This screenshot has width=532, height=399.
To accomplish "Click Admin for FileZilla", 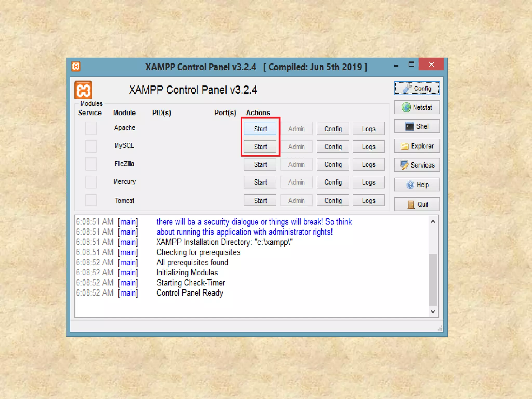I will (x=296, y=164).
